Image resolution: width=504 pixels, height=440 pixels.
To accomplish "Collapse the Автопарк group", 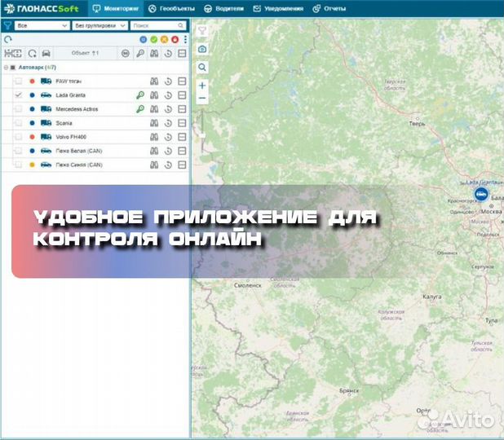I will click(x=6, y=68).
